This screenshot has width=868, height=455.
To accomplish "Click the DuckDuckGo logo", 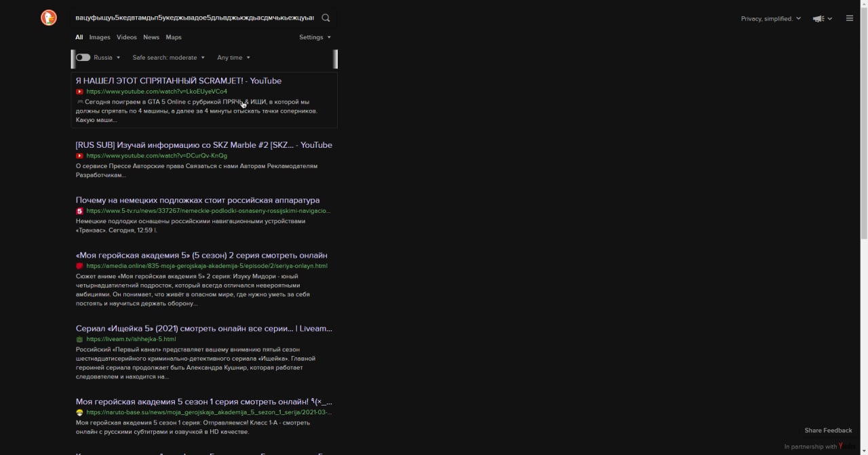I will tap(49, 18).
